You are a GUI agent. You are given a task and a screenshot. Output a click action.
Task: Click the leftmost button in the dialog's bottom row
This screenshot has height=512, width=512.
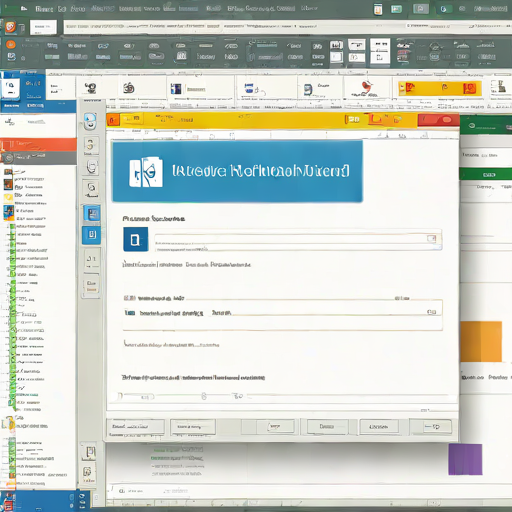[136, 427]
